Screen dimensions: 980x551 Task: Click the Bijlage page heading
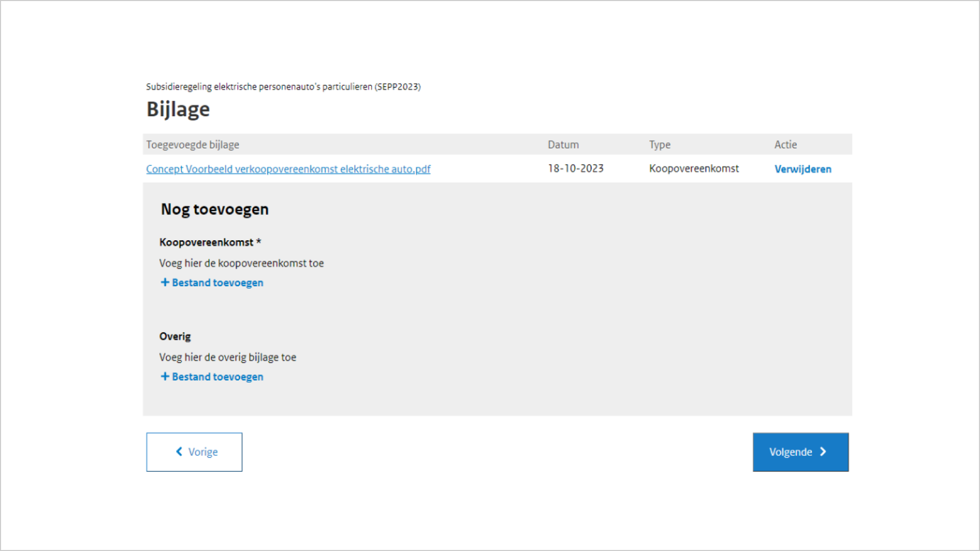pyautogui.click(x=178, y=109)
